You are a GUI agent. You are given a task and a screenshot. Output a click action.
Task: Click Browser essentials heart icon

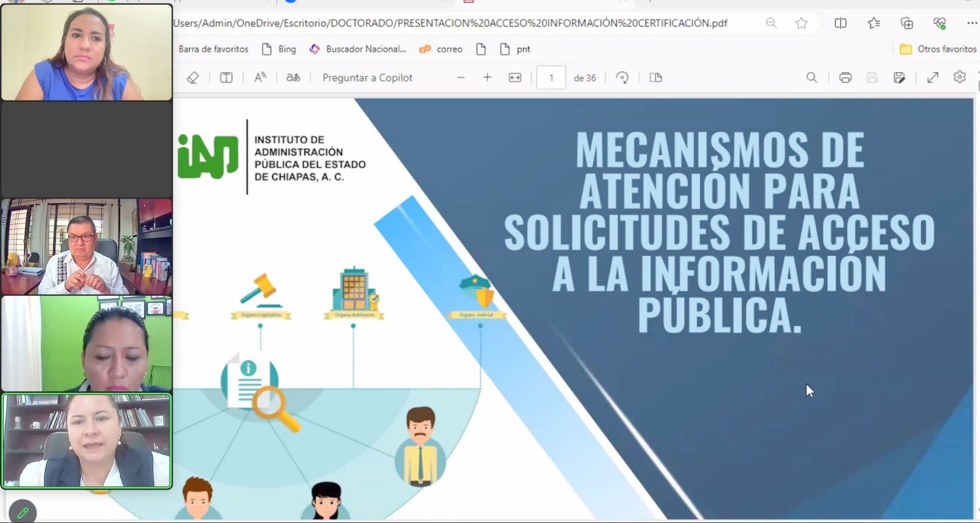(x=940, y=23)
